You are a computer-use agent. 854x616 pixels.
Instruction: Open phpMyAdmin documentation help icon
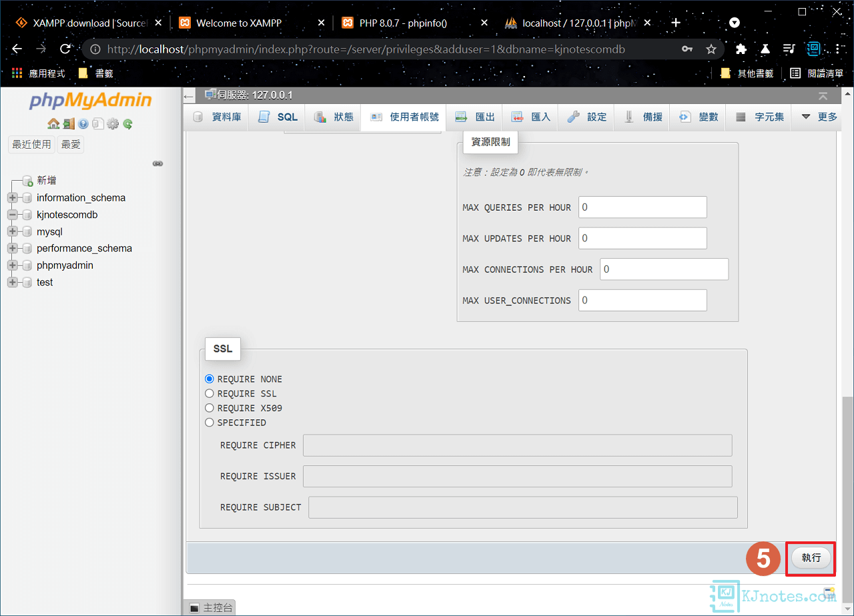click(x=83, y=123)
